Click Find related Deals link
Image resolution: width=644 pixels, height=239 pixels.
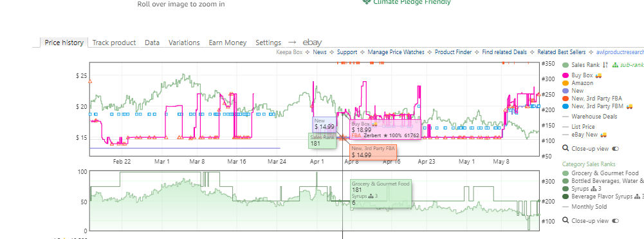504,52
